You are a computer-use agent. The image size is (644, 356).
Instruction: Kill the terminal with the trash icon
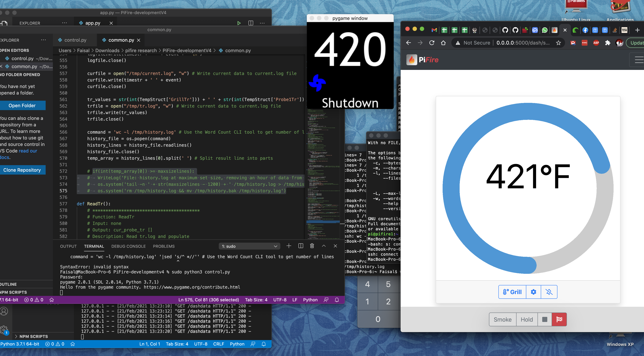point(312,246)
